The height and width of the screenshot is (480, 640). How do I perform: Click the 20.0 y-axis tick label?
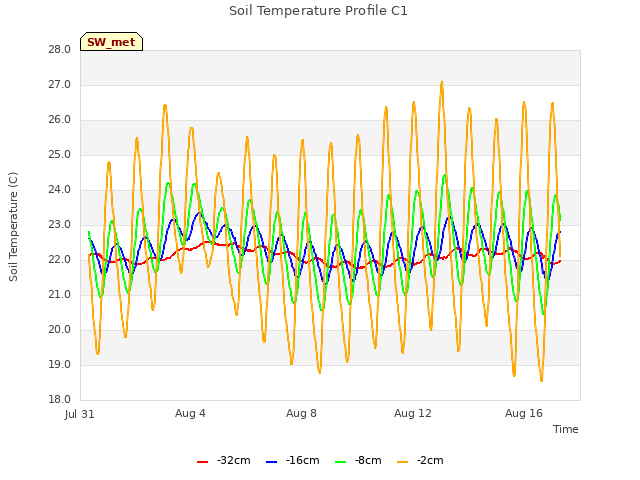[x=60, y=329]
